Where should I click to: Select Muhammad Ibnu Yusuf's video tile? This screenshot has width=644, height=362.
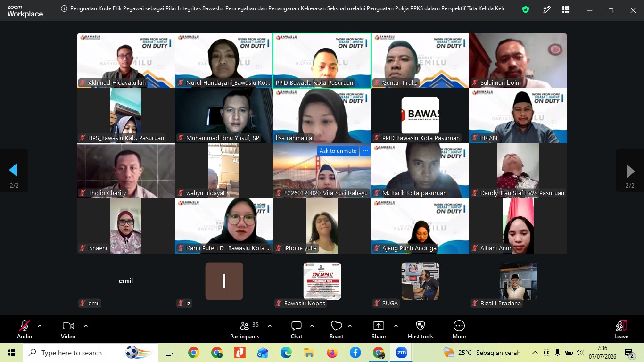click(x=224, y=115)
